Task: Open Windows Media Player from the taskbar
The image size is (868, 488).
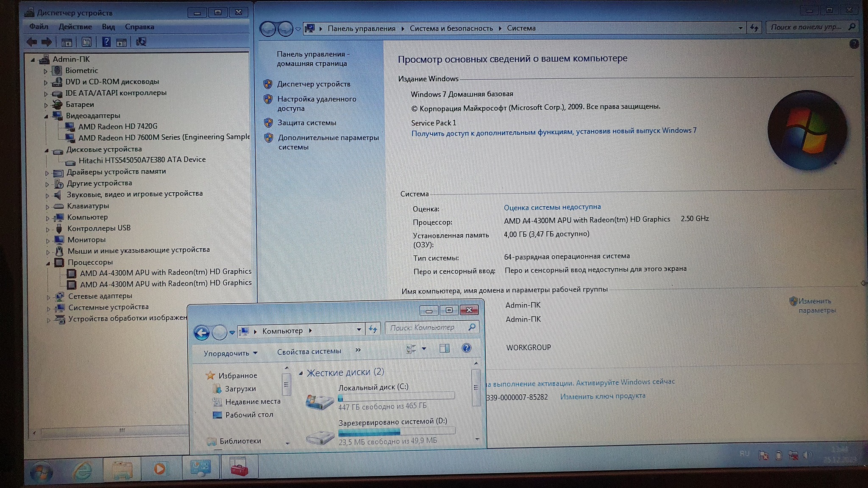Action: pyautogui.click(x=160, y=469)
